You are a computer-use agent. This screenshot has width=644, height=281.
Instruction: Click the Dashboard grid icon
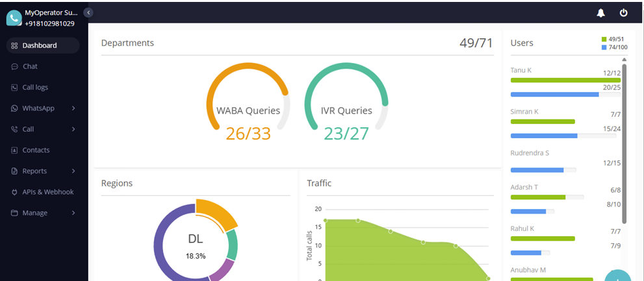14,45
